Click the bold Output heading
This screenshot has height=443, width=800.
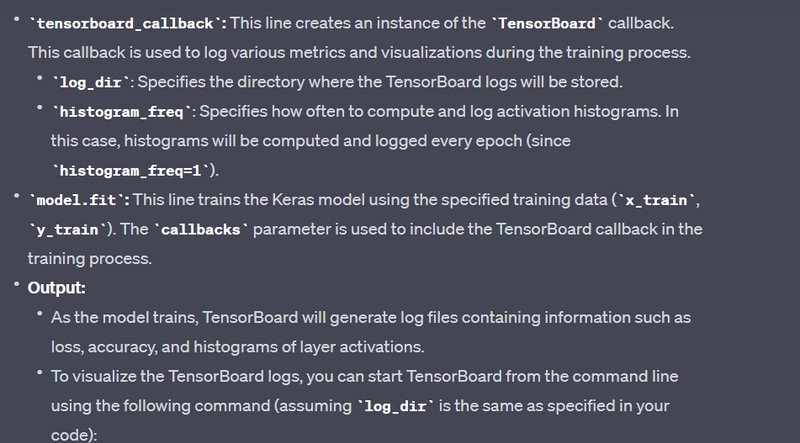pos(57,288)
